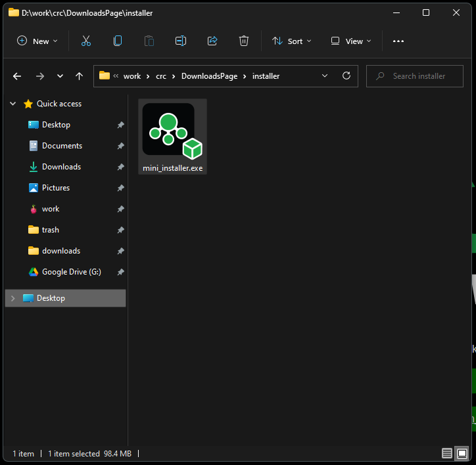Refresh the current folder view
This screenshot has width=476, height=465.
pos(346,76)
